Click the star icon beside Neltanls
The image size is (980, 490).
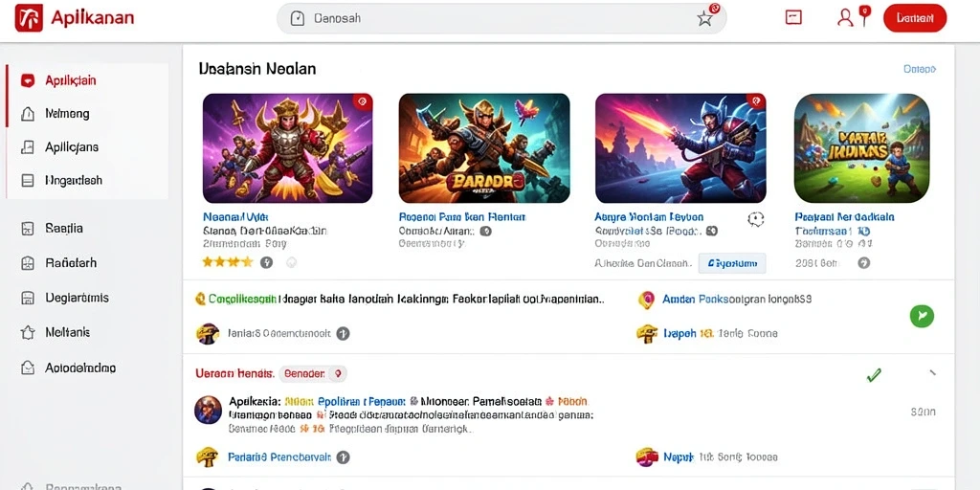[x=28, y=332]
